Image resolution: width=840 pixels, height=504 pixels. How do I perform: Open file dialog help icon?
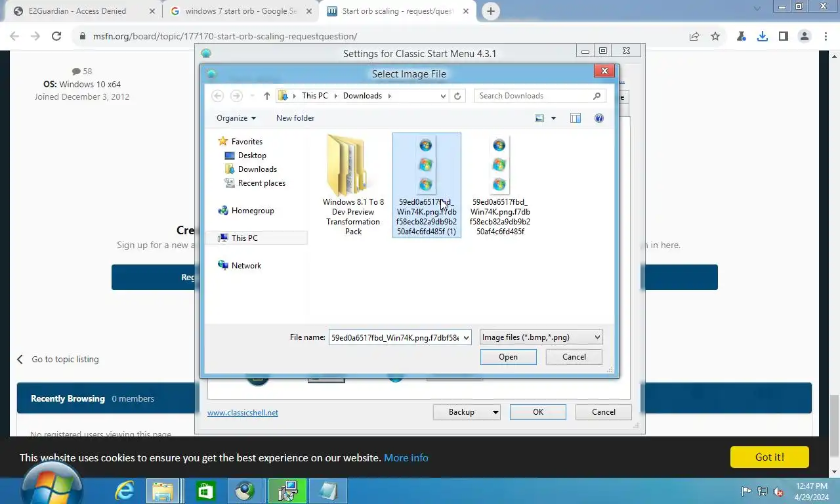[x=598, y=118]
